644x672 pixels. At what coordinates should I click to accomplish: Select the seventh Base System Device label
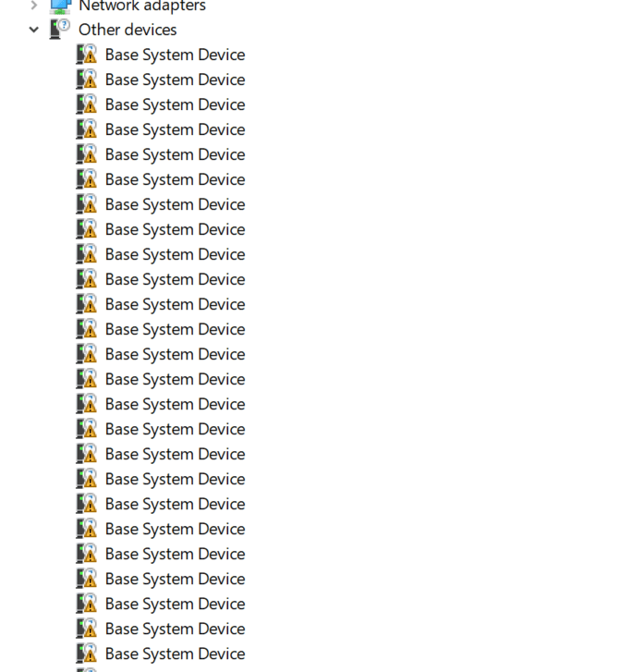tap(175, 204)
